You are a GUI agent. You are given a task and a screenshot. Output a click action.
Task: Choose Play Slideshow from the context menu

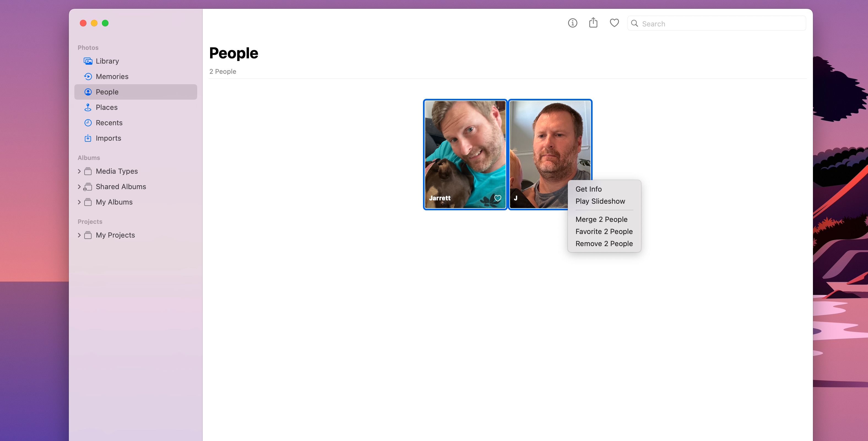coord(600,201)
